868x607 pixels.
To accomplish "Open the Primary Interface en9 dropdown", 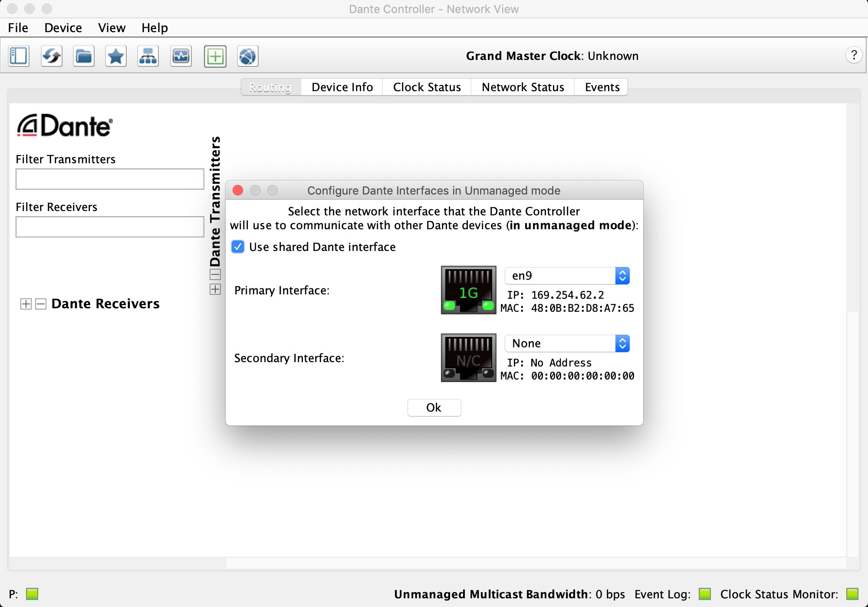I will (567, 276).
